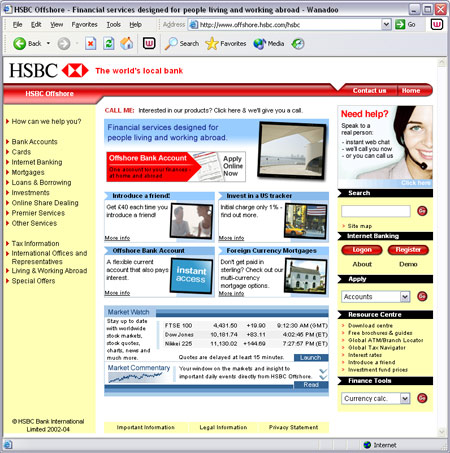Open the Site map link
Image resolution: width=450 pixels, height=453 pixels.
coord(360,226)
